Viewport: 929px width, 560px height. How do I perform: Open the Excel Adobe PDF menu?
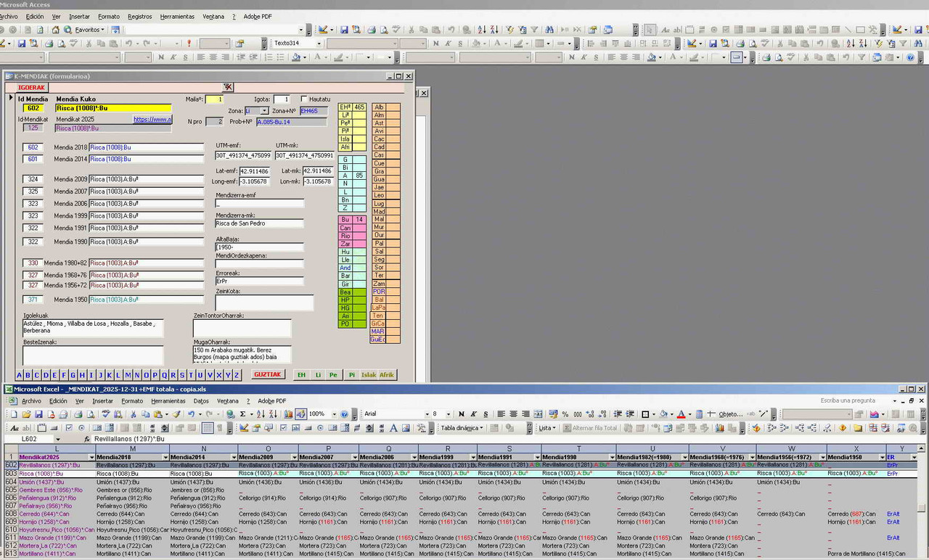pos(271,400)
